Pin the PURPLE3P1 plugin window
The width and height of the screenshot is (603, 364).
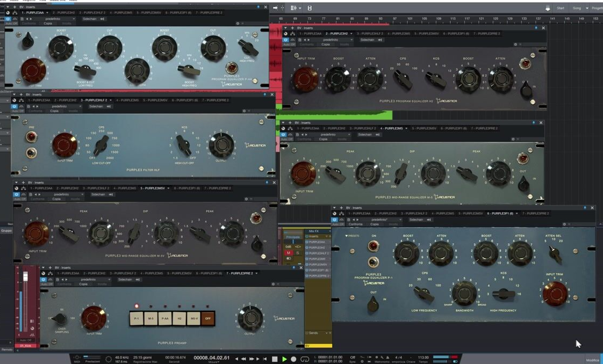click(585, 208)
